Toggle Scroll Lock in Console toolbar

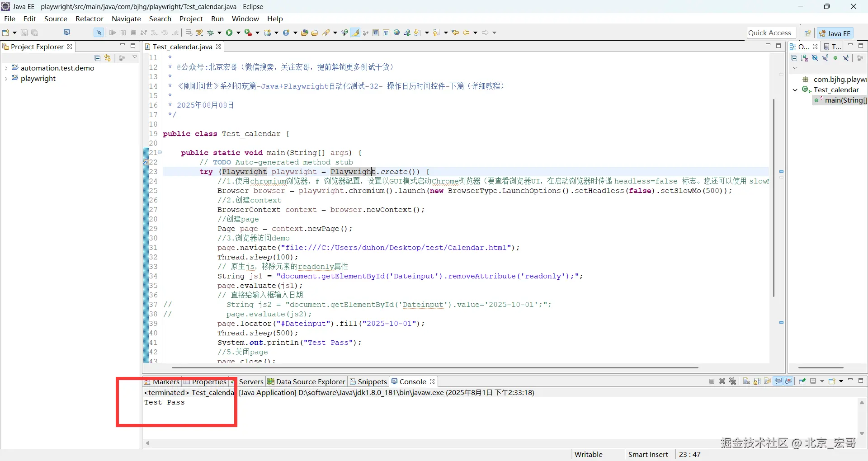757,381
